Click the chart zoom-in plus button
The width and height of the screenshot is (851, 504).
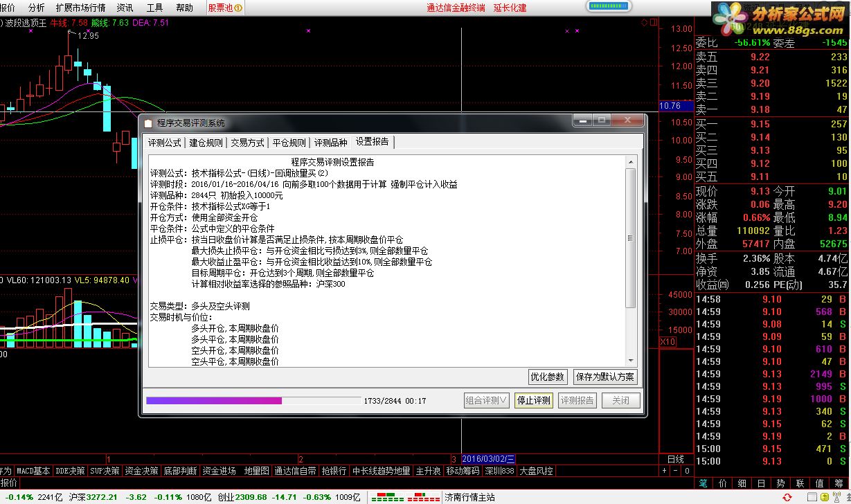point(664,471)
